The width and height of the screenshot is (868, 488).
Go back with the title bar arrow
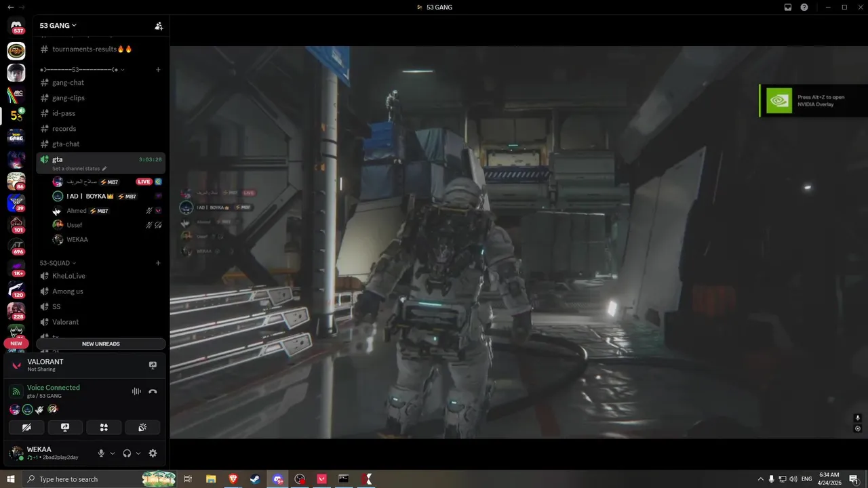[10, 7]
